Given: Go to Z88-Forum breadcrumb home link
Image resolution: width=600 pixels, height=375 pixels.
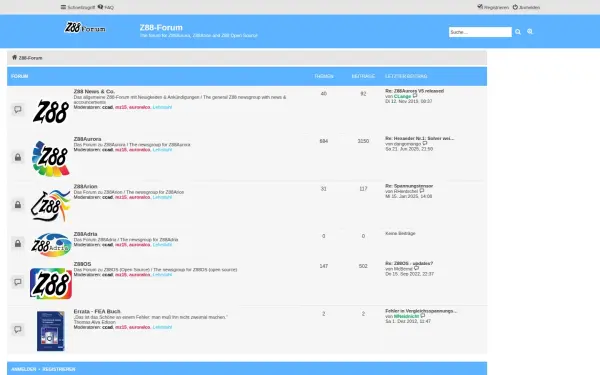Looking at the screenshot, I should pyautogui.click(x=30, y=58).
